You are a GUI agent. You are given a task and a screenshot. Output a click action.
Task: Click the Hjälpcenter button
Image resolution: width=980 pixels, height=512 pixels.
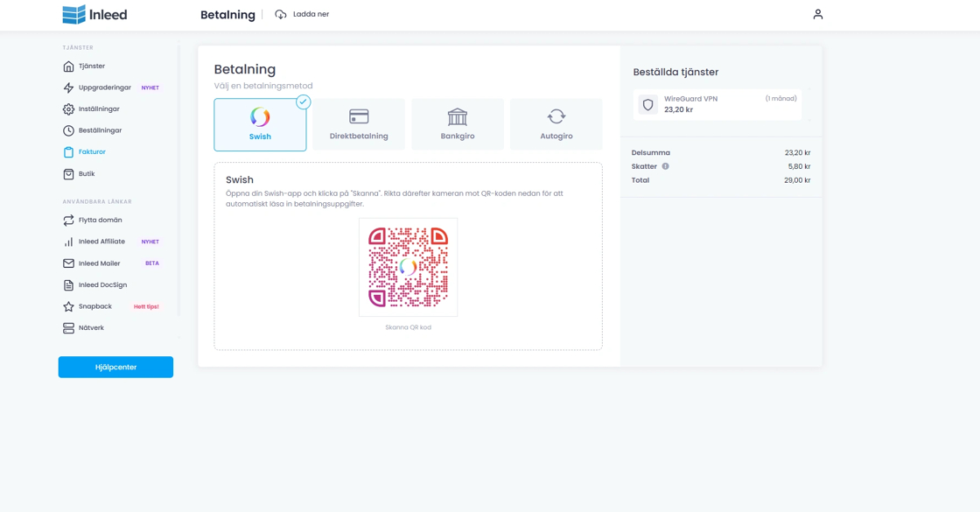pos(115,368)
